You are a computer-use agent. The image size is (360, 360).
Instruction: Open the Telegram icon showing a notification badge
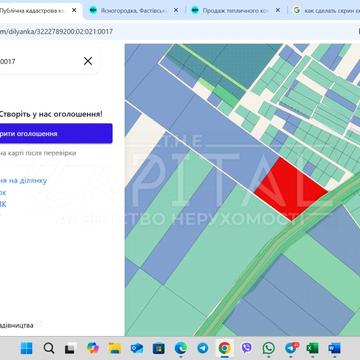(291, 348)
